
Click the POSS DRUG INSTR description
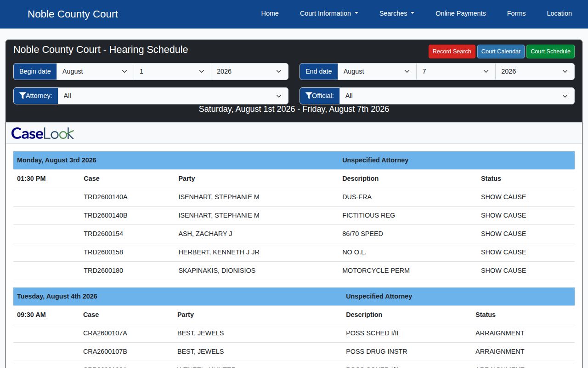point(377,351)
